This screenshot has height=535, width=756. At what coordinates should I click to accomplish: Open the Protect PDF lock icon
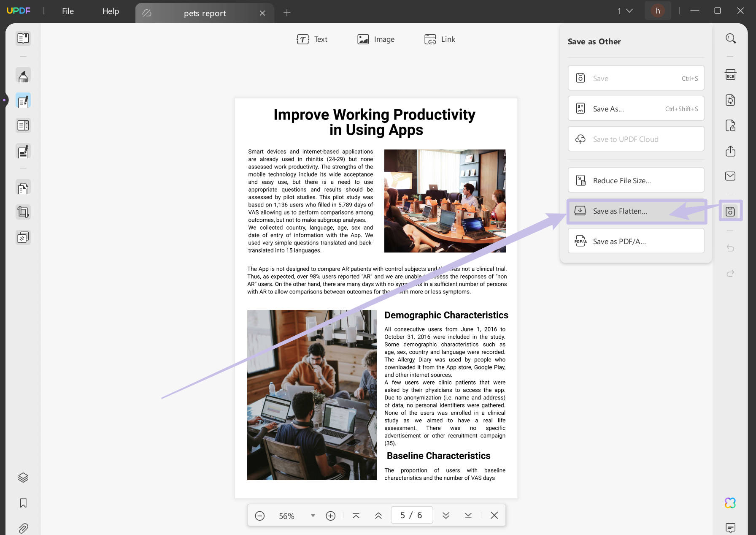pos(731,125)
